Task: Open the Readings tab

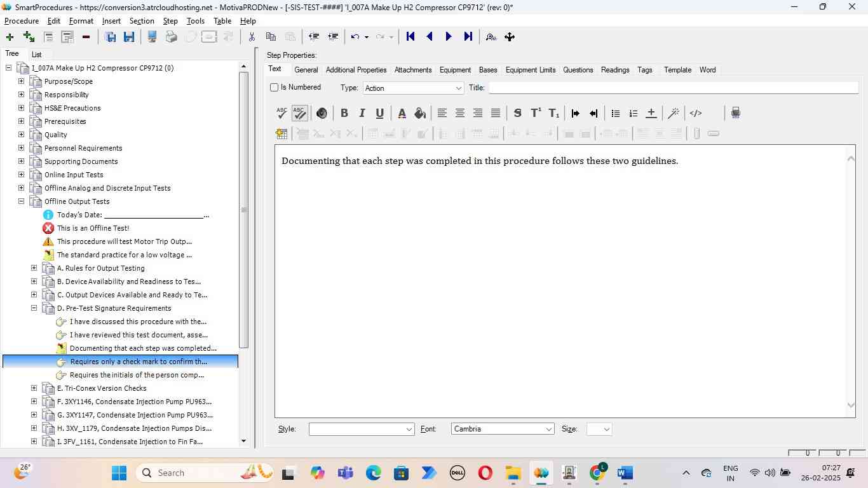Action: pos(615,70)
